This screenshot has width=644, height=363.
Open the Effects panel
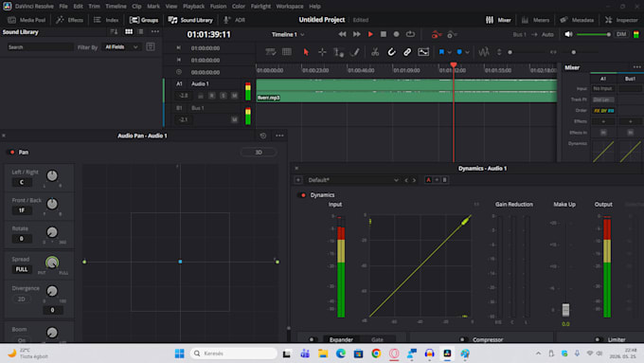69,20
